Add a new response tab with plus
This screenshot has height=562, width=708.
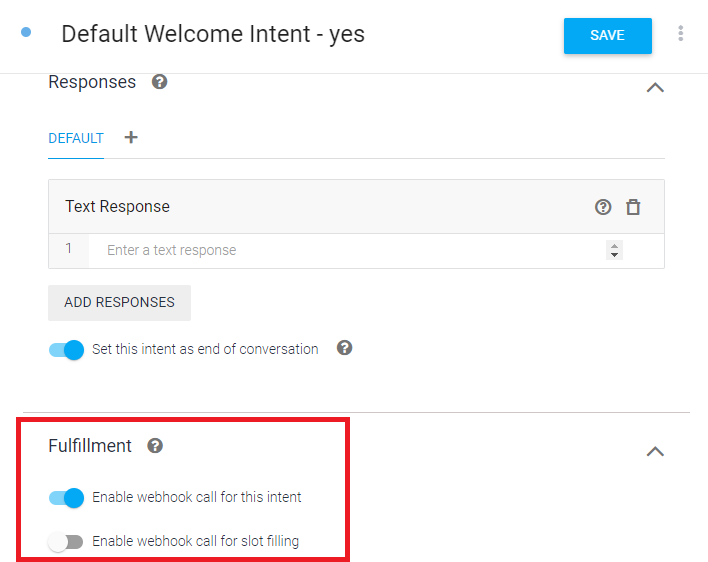(x=131, y=138)
